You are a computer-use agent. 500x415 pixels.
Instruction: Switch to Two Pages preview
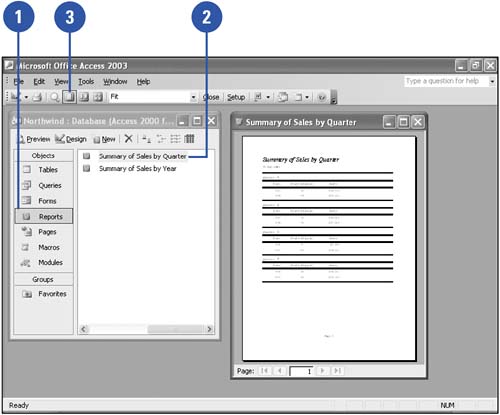[84, 97]
